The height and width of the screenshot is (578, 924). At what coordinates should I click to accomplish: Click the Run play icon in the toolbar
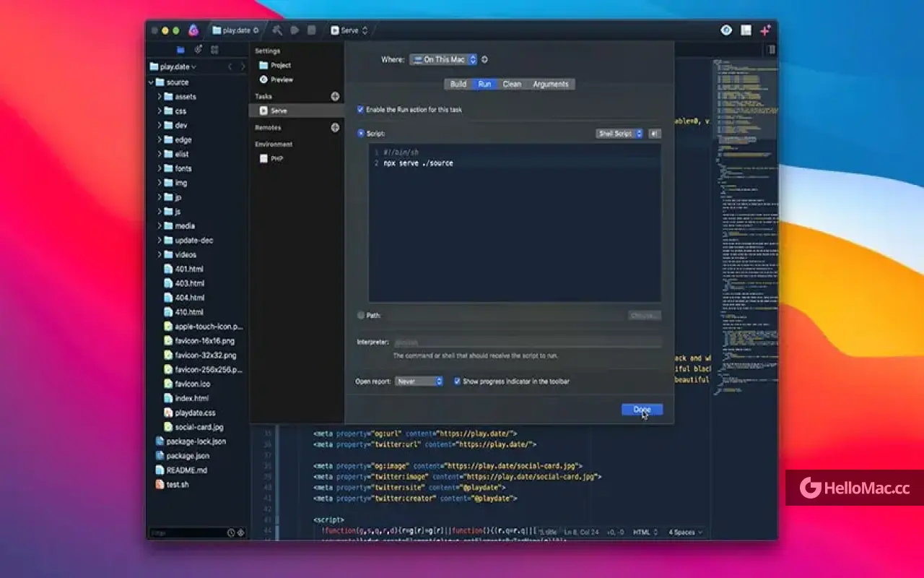(295, 30)
